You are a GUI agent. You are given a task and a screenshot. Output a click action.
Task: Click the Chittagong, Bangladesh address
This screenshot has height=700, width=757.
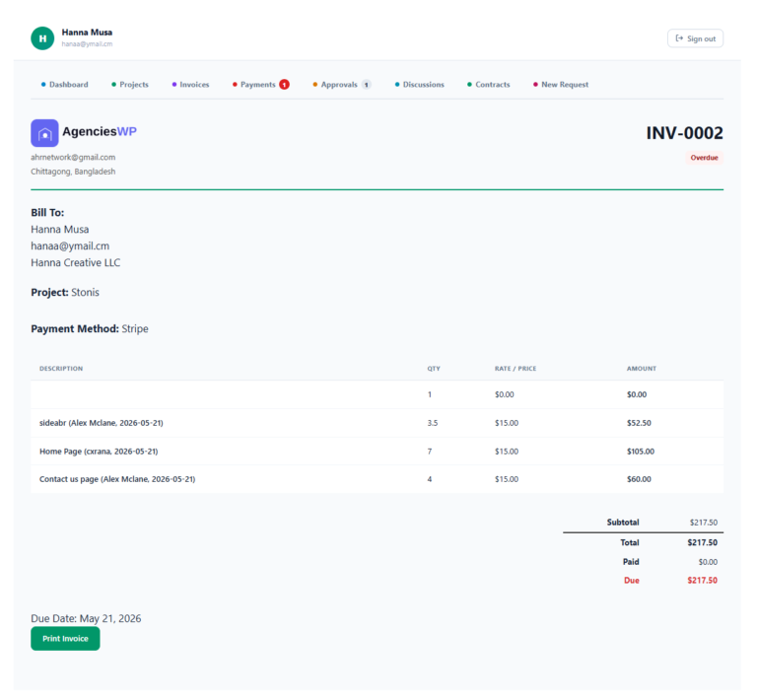(x=73, y=172)
